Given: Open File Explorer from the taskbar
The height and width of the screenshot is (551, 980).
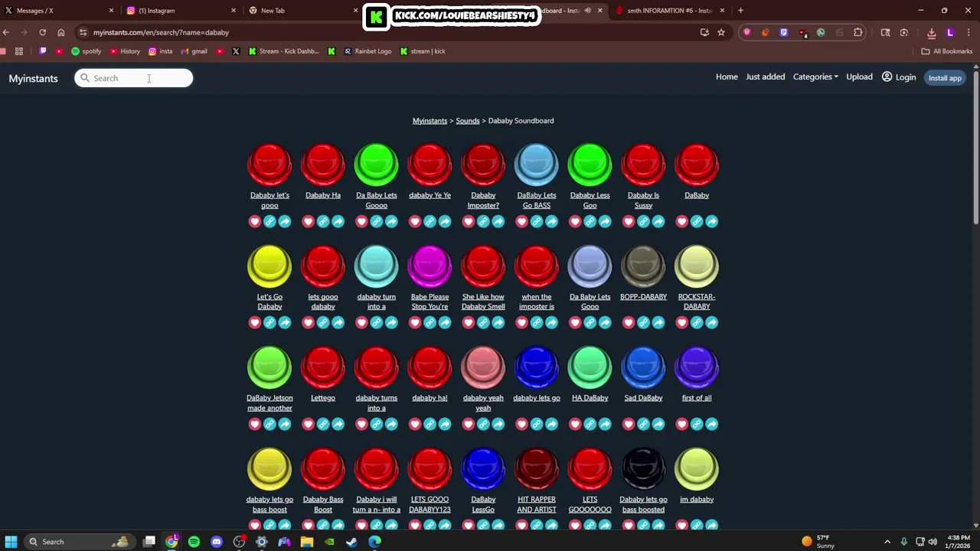Looking at the screenshot, I should point(306,542).
